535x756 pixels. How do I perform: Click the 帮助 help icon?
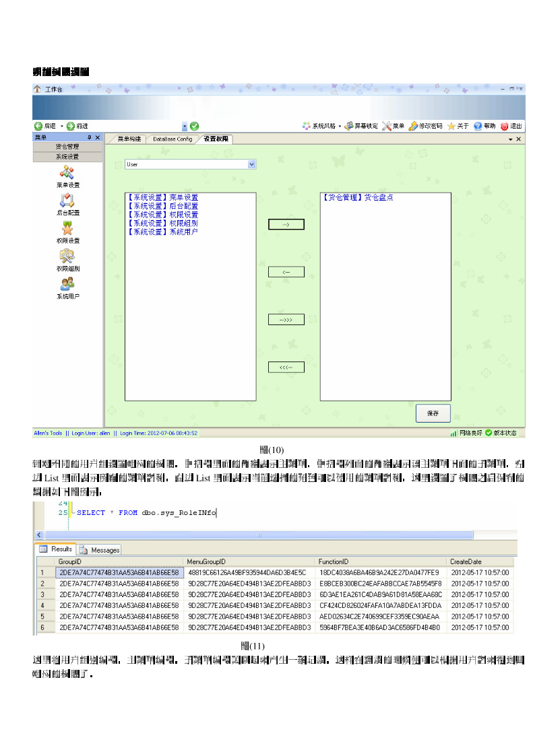coord(478,126)
